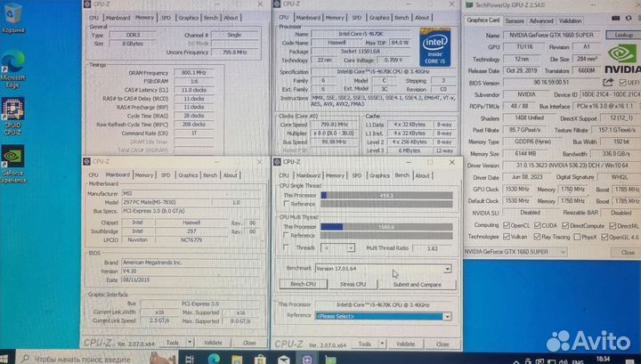The height and width of the screenshot is (364, 641).
Task: Enable the Threads checkbox in Bench
Action: coord(286,247)
